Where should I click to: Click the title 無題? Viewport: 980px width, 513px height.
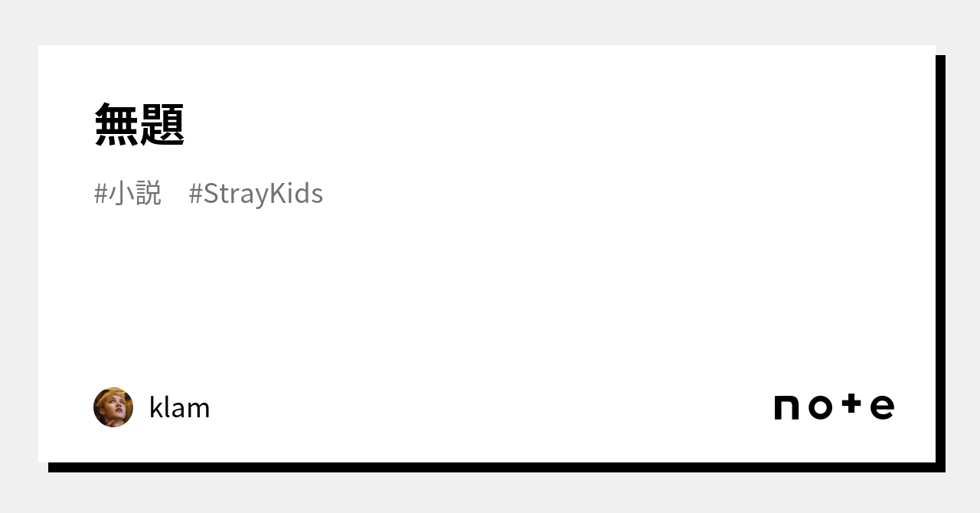[139, 124]
